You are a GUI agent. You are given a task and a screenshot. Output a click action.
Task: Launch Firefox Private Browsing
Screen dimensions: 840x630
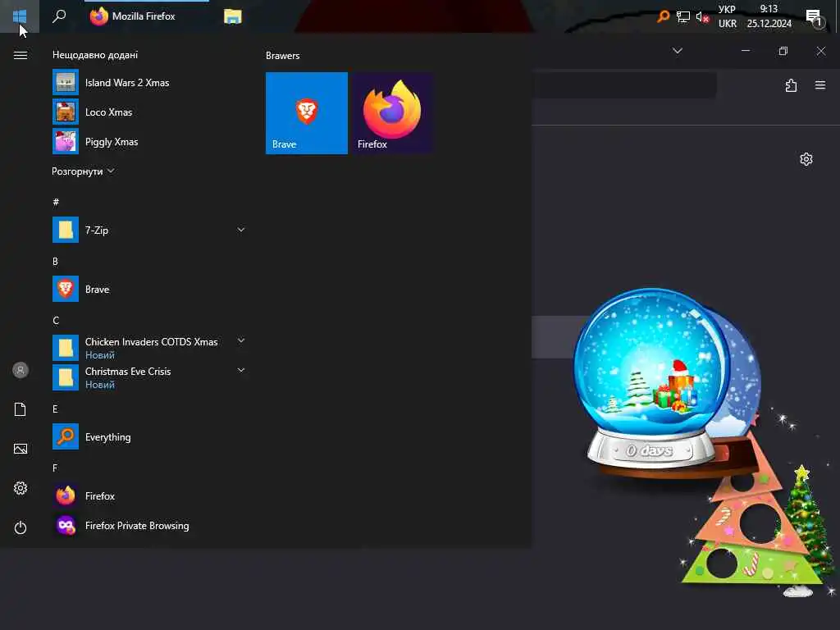pyautogui.click(x=148, y=525)
